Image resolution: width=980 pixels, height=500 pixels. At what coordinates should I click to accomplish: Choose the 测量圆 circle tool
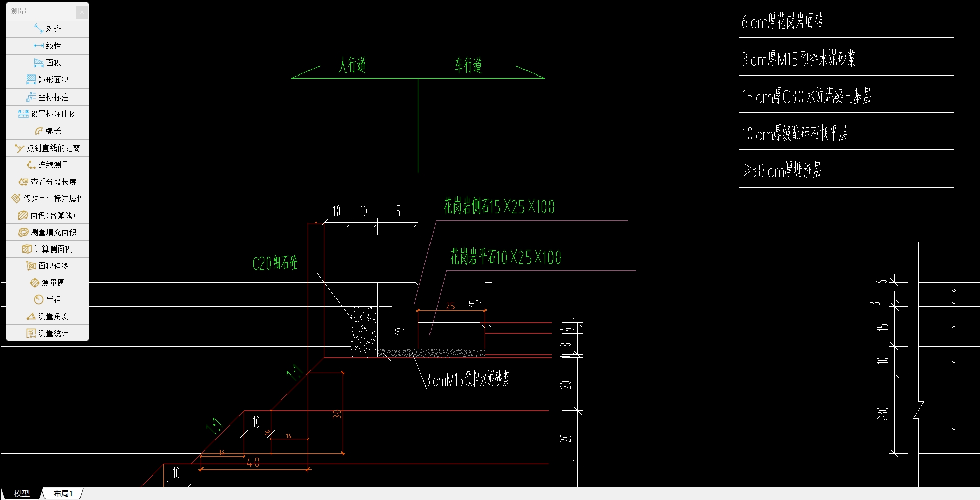point(47,283)
